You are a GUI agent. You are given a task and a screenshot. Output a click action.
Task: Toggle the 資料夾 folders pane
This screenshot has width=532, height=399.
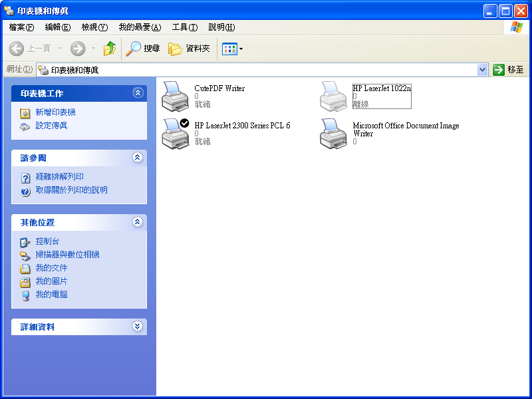tap(190, 49)
